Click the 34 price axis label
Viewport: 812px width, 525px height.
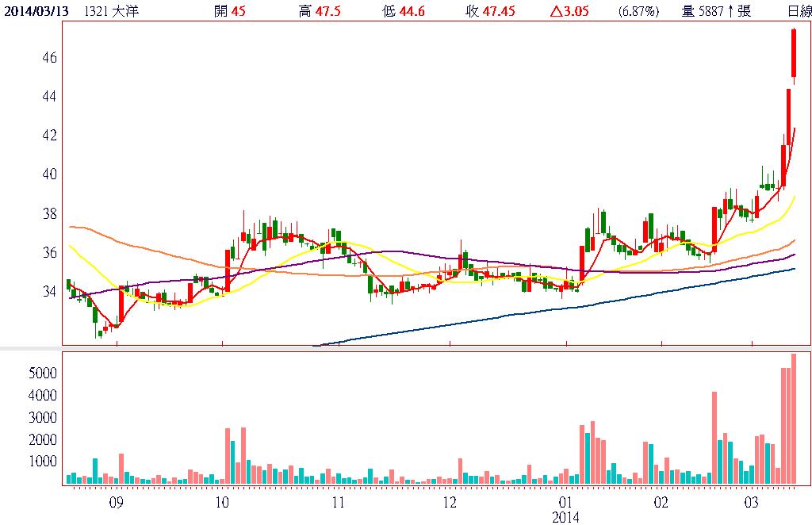tap(48, 291)
